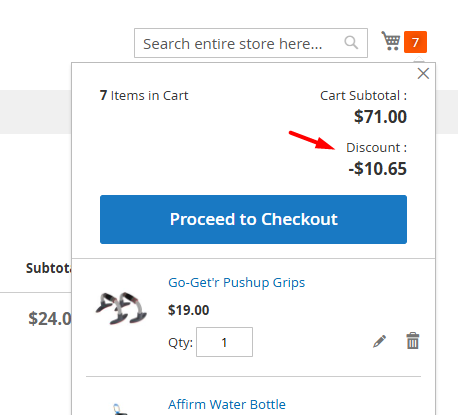The width and height of the screenshot is (458, 415).
Task: Click the $19.00 price of Pushup Grips
Action: point(189,310)
